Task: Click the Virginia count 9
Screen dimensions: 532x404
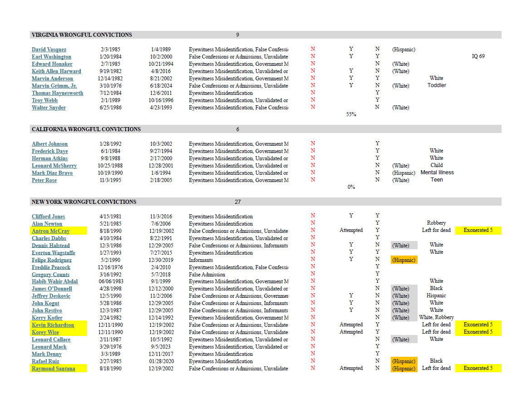Action: [237, 35]
